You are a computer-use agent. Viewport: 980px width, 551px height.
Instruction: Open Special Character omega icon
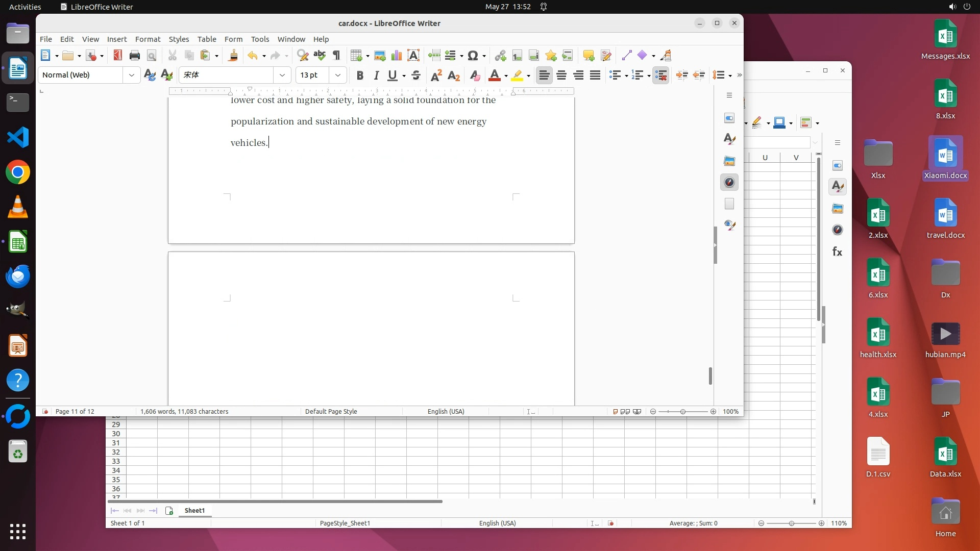[473, 56]
